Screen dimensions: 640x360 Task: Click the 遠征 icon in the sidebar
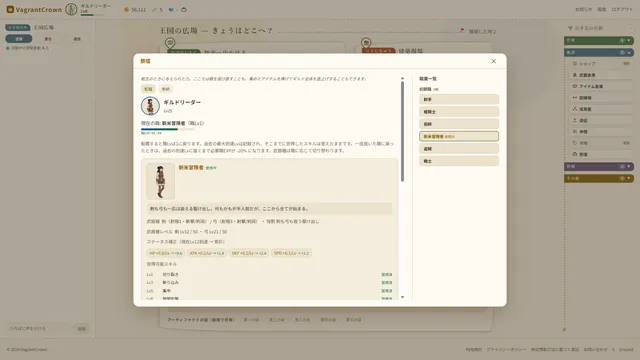(575, 120)
